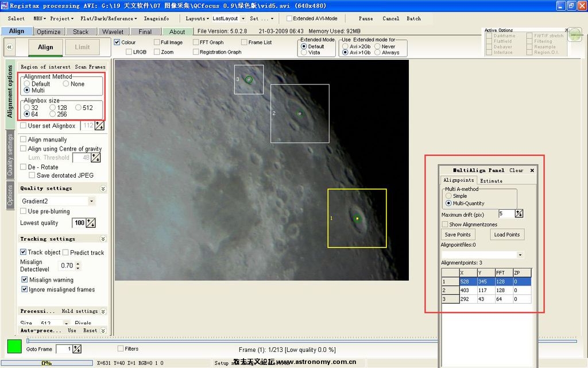Click the frame position slider handle

28,341
